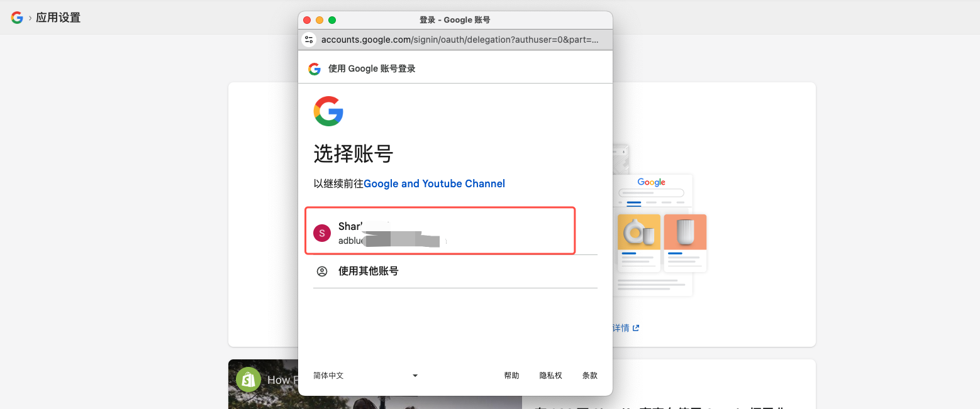The image size is (980, 409).
Task: Click the small G icon beside 使用 Google 账号登录
Action: click(x=315, y=68)
